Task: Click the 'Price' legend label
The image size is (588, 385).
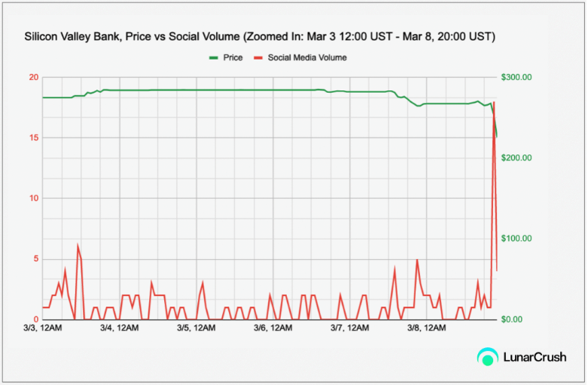Action: point(233,58)
